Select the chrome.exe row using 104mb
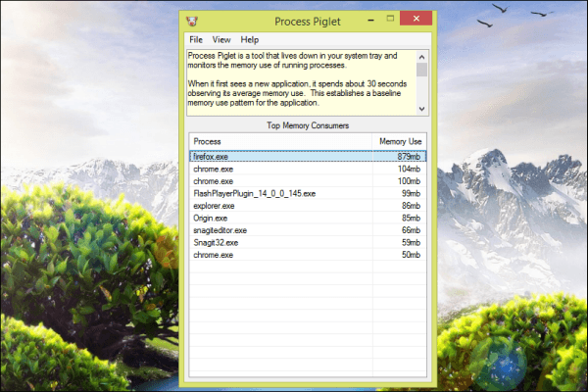Viewport: 588px width, 392px height. (x=308, y=169)
